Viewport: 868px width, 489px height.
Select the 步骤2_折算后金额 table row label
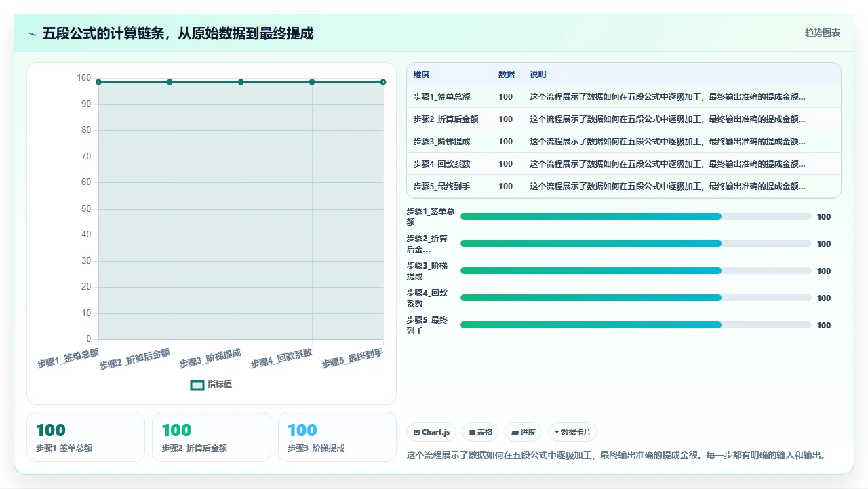click(x=446, y=119)
